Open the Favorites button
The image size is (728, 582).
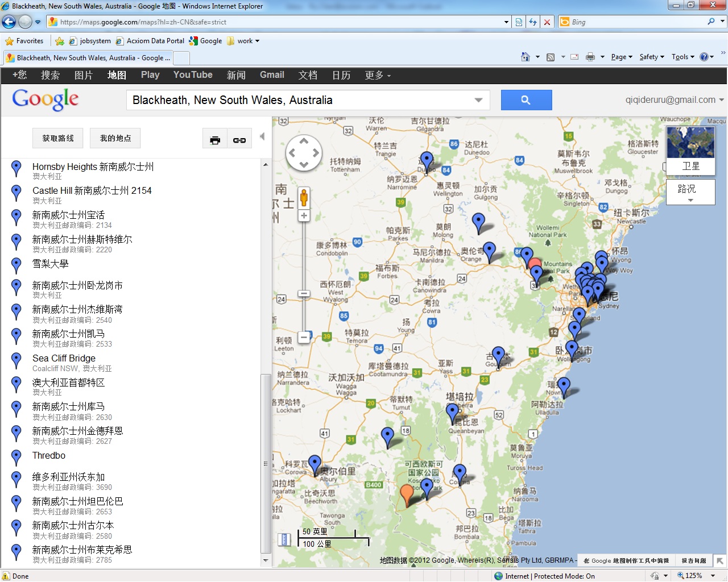[24, 41]
